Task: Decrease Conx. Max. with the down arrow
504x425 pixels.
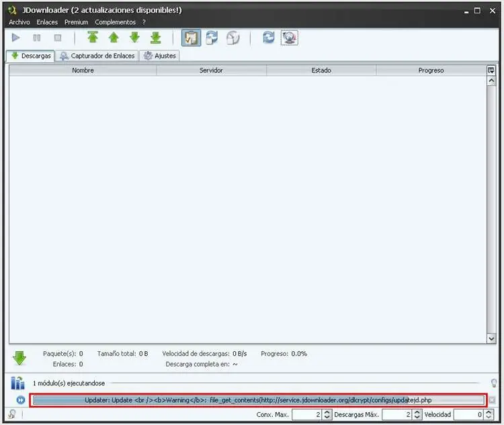Action: [327, 417]
